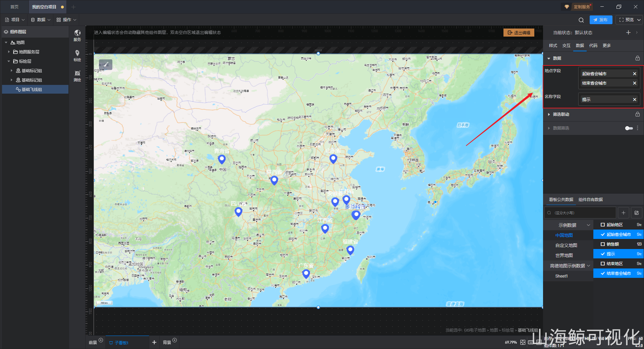Click the dataset search input field

click(x=580, y=213)
